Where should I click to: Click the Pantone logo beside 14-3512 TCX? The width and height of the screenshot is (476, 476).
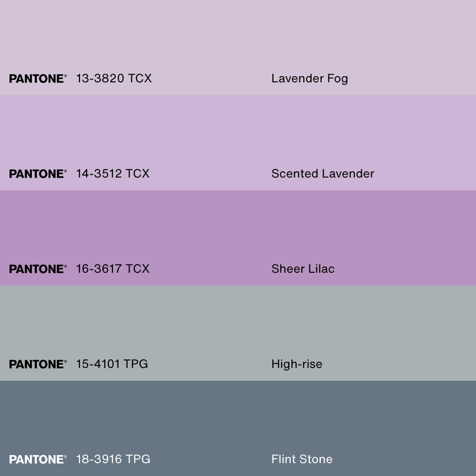(38, 174)
